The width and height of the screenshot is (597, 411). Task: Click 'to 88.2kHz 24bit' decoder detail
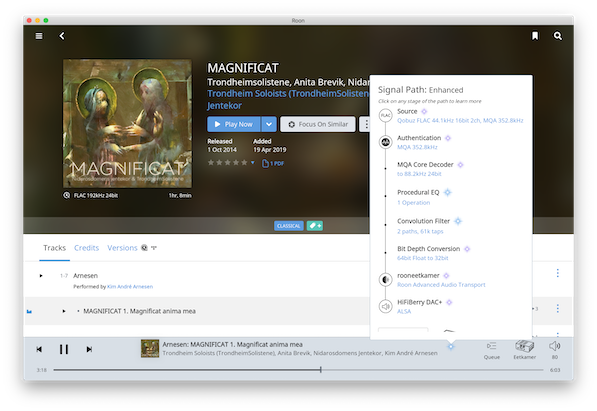[x=419, y=174]
